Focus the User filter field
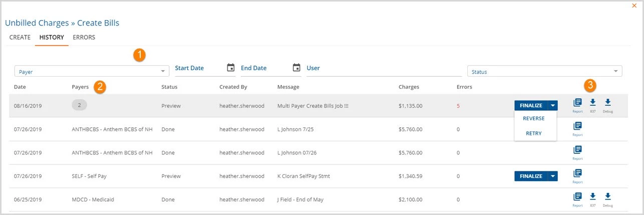 click(x=384, y=68)
